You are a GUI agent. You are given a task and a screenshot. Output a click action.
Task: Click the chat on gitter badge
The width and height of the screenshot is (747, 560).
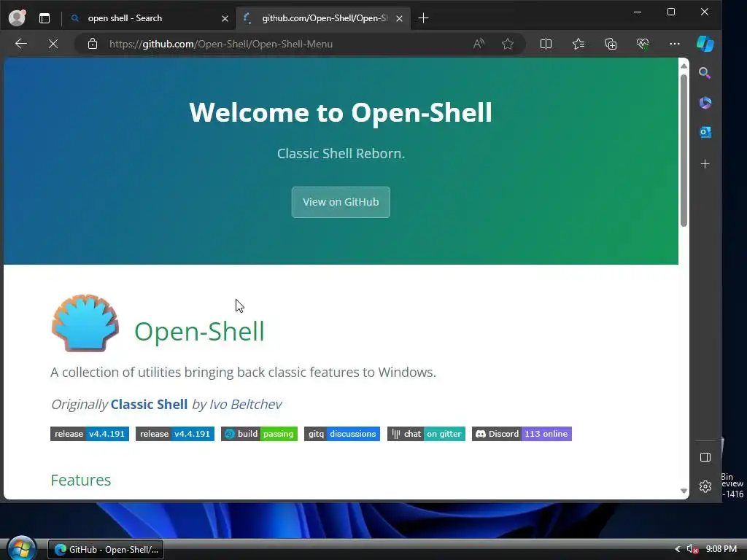[x=426, y=434]
